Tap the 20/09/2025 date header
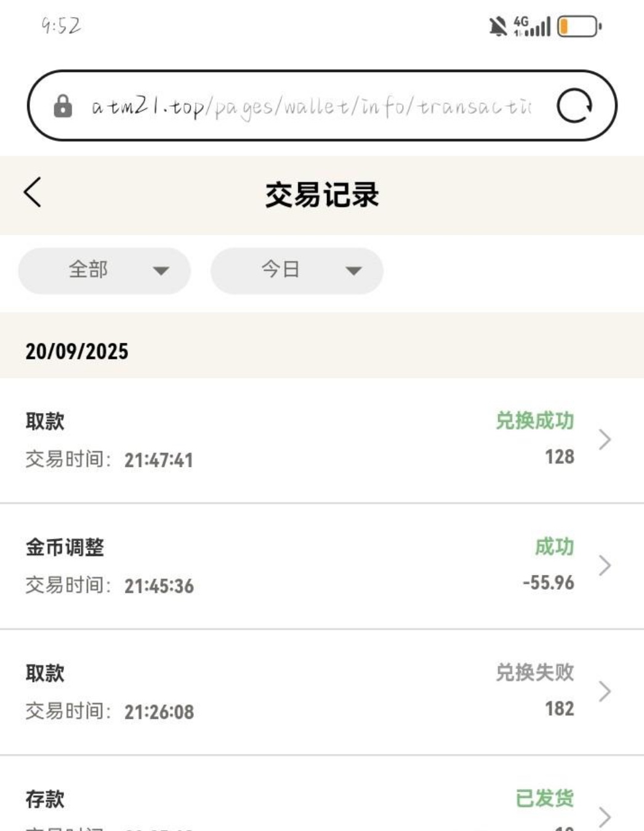 [77, 351]
